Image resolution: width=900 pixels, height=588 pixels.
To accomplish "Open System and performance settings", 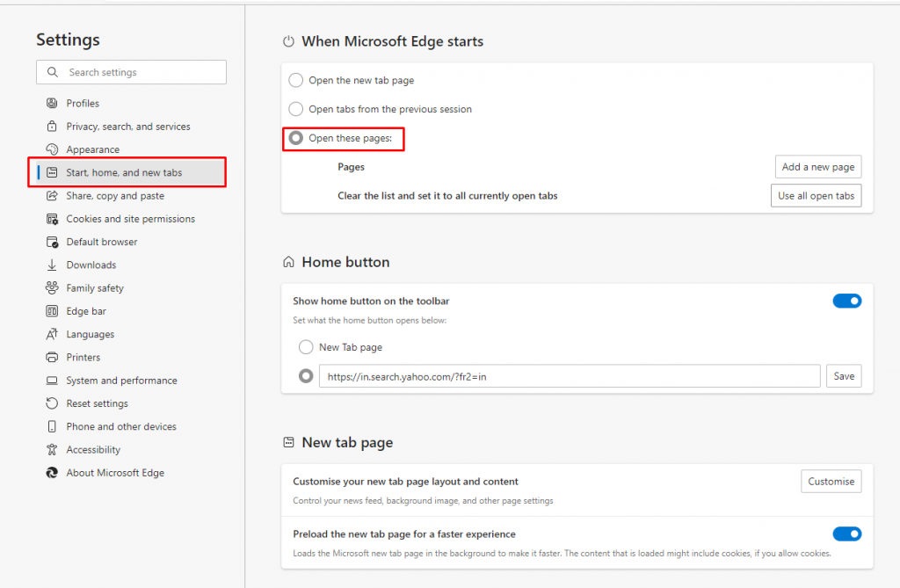I will click(x=121, y=380).
